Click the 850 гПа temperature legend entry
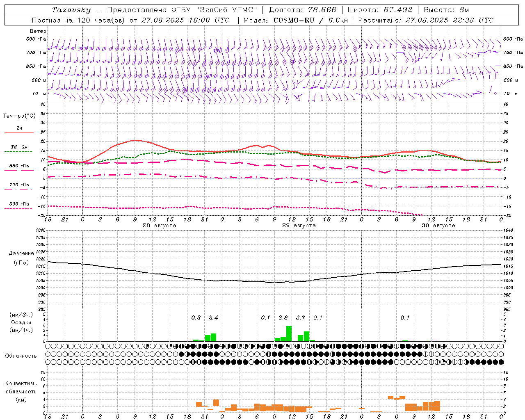The width and height of the screenshot is (525, 420). click(x=19, y=166)
